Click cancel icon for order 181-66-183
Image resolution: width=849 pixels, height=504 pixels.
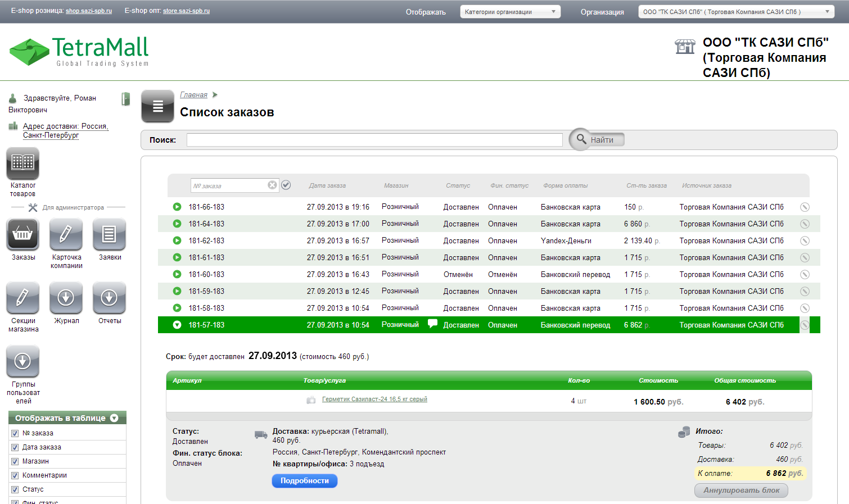click(x=805, y=207)
